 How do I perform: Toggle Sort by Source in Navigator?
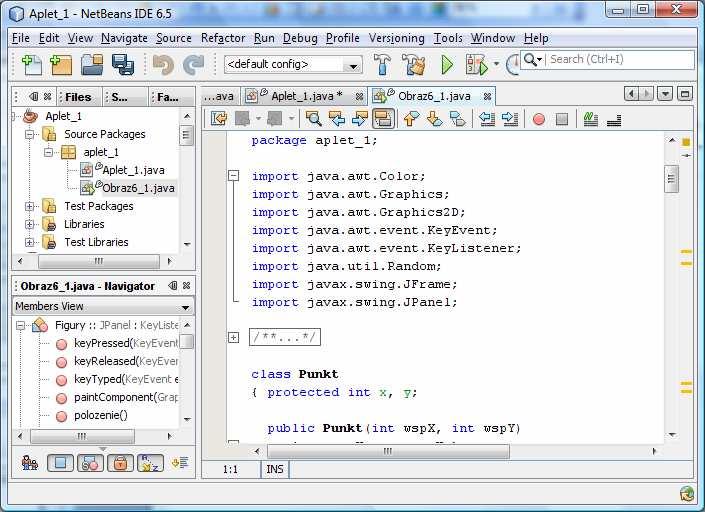click(180, 463)
